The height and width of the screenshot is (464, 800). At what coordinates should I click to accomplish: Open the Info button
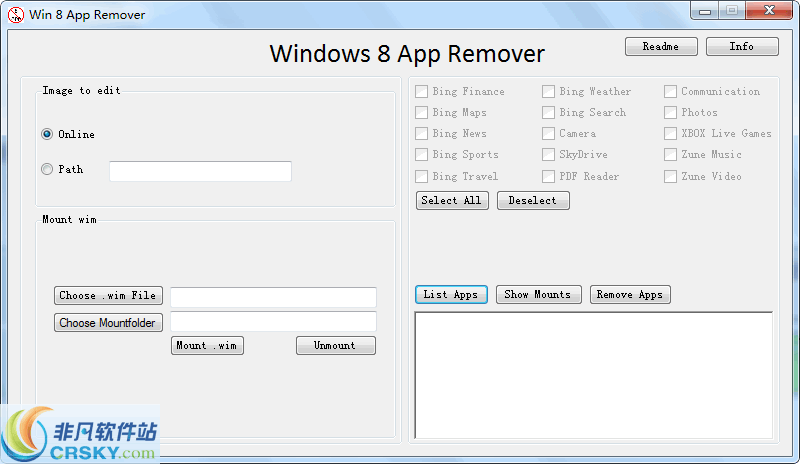click(742, 46)
